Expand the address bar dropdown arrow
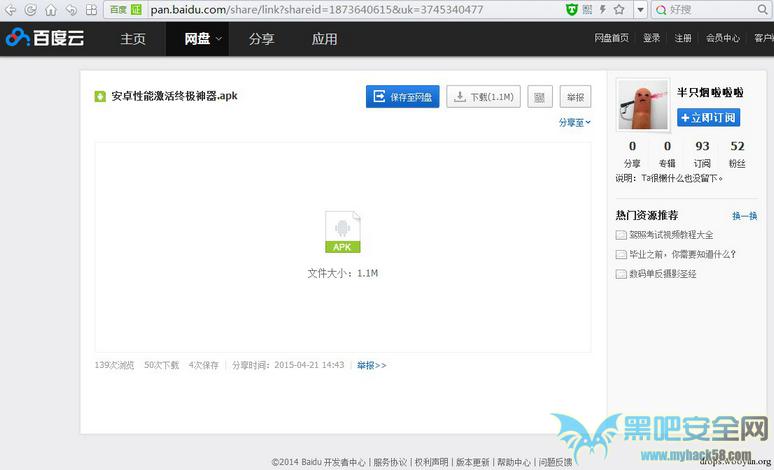The height and width of the screenshot is (470, 774). pos(640,10)
